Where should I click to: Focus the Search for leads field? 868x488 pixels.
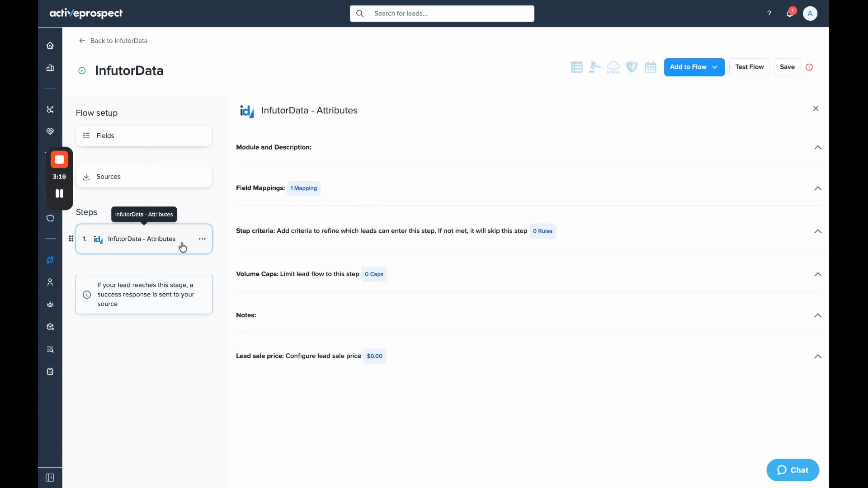pyautogui.click(x=442, y=14)
